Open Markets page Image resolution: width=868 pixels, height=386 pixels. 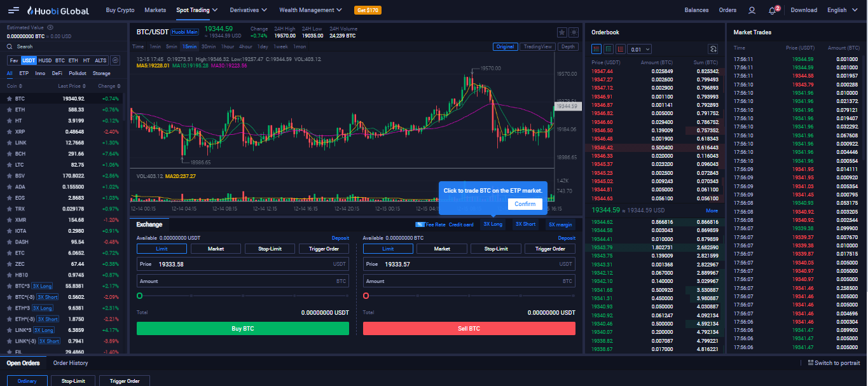click(x=155, y=10)
